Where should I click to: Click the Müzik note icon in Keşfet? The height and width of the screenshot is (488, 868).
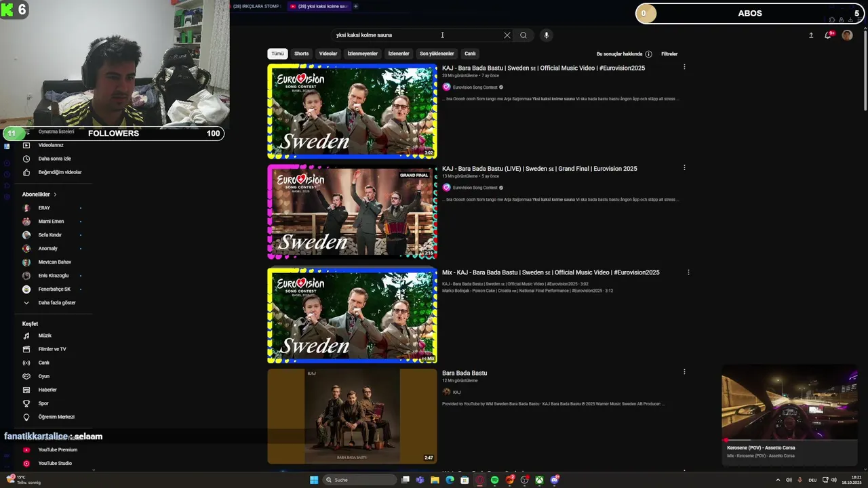point(26,335)
